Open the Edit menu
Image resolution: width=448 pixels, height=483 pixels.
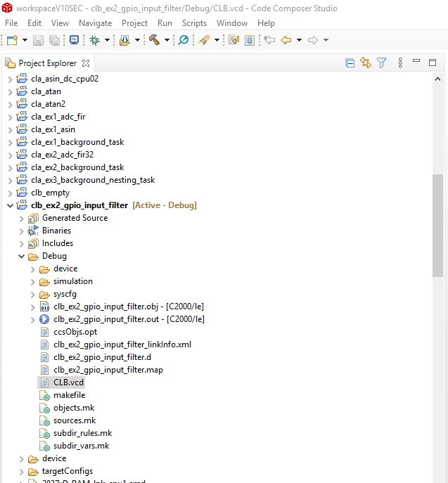click(34, 23)
